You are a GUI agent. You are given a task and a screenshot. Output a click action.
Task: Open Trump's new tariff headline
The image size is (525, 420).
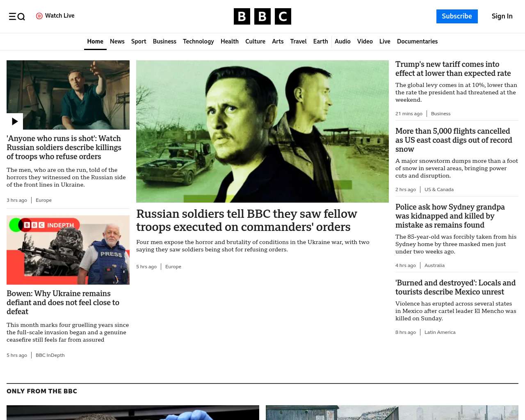[x=453, y=69]
